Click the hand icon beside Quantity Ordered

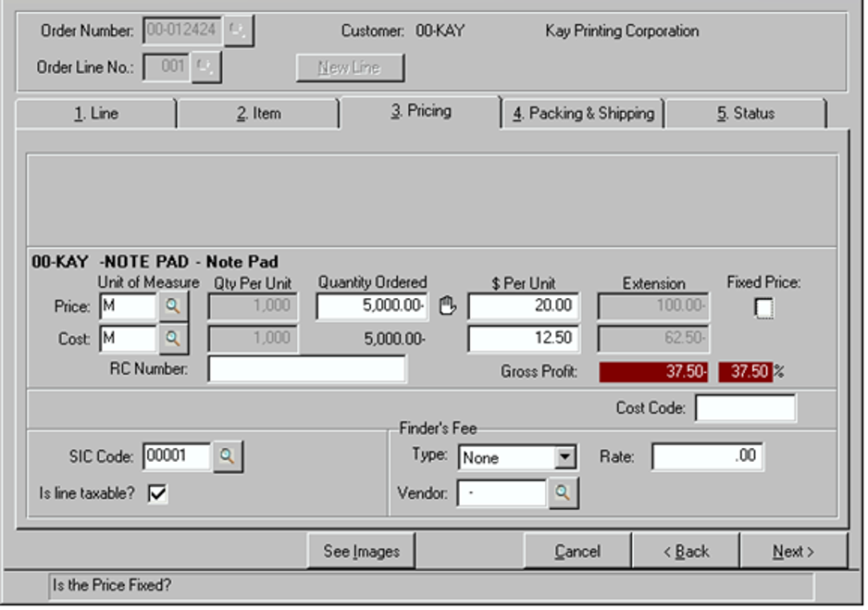point(447,305)
